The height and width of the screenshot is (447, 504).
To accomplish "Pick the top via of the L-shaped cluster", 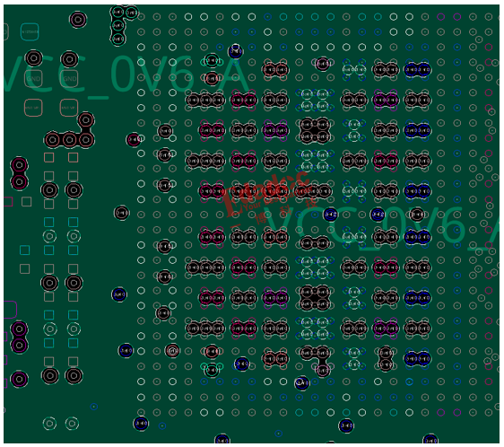I will point(86,120).
